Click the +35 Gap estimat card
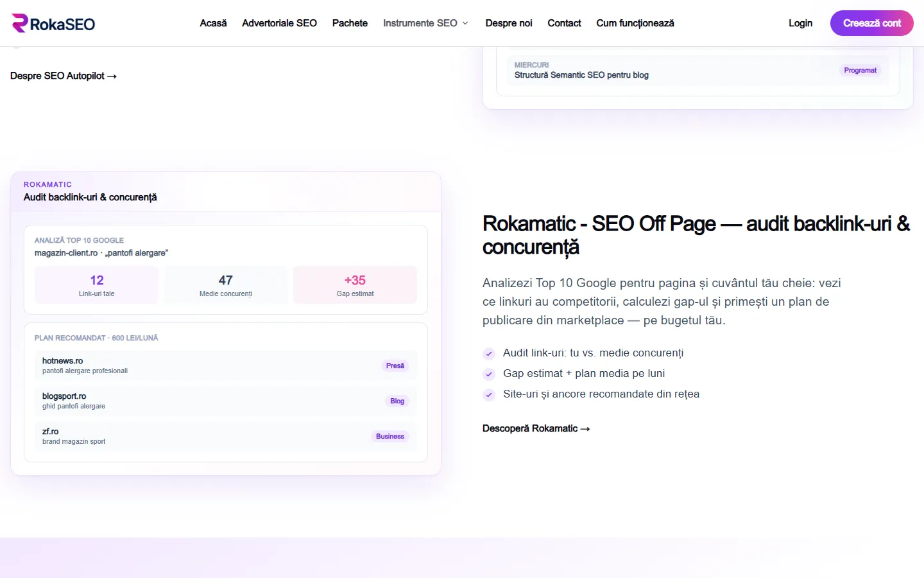Image resolution: width=924 pixels, height=578 pixels. click(355, 285)
